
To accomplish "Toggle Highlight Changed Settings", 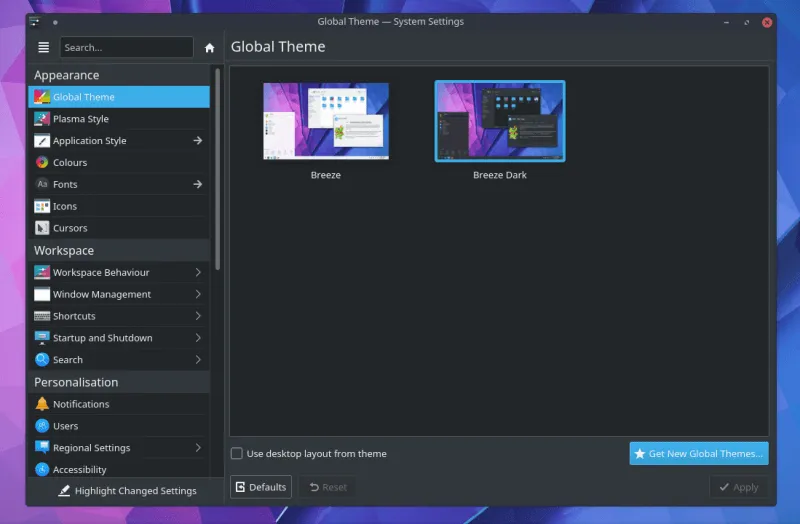I will point(126,491).
